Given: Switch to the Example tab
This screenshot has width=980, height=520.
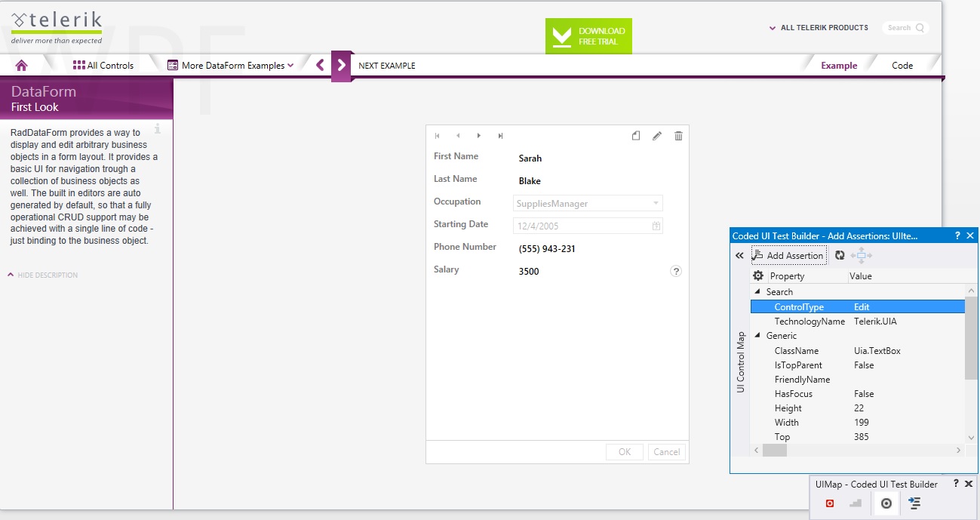Looking at the screenshot, I should click(839, 66).
